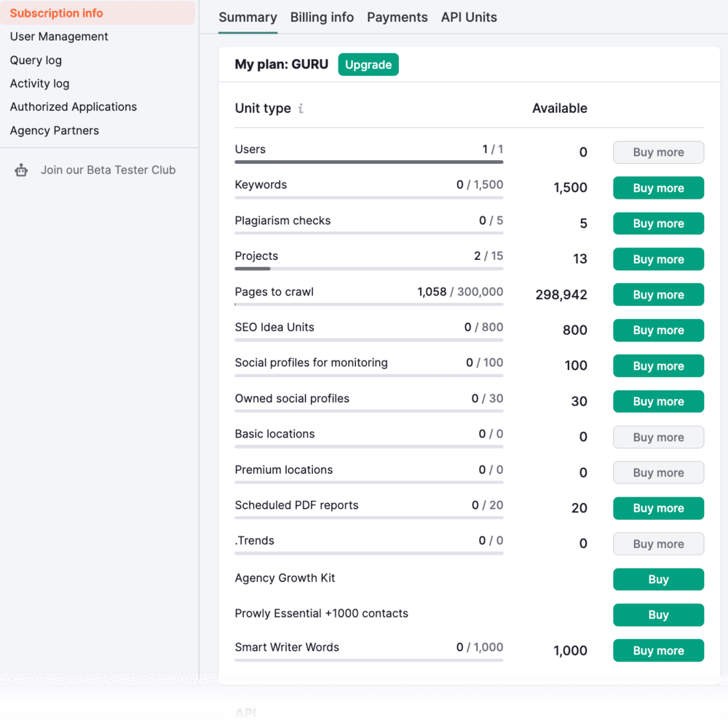Click Subscription info in the sidebar
The width and height of the screenshot is (728, 728).
(x=56, y=13)
